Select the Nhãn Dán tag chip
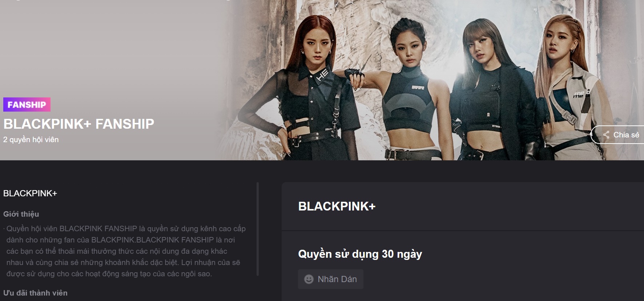Viewport: 644px width, 301px height. (331, 279)
